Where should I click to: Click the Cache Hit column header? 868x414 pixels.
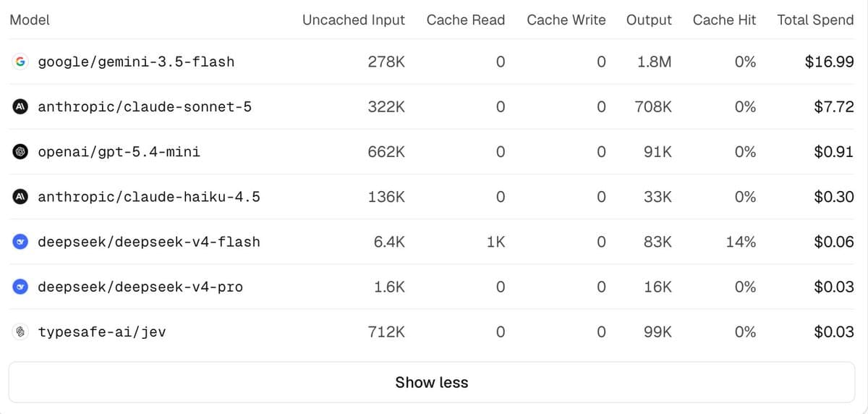pyautogui.click(x=724, y=20)
